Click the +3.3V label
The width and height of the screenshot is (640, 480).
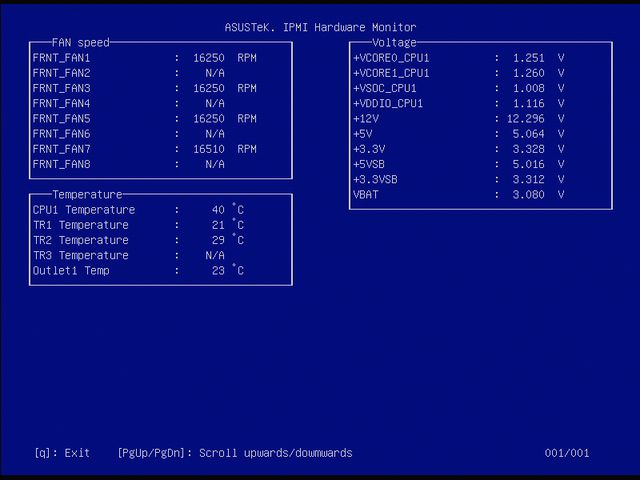click(x=369, y=149)
